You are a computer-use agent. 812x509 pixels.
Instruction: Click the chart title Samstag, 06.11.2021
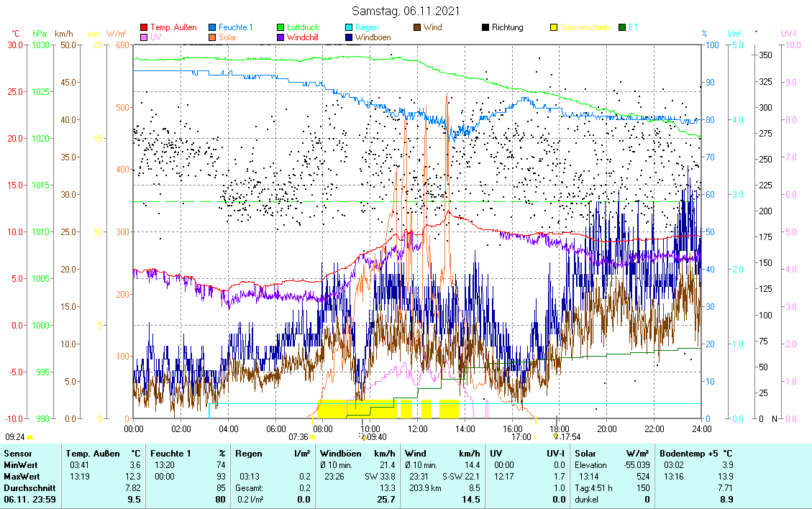pos(406,11)
